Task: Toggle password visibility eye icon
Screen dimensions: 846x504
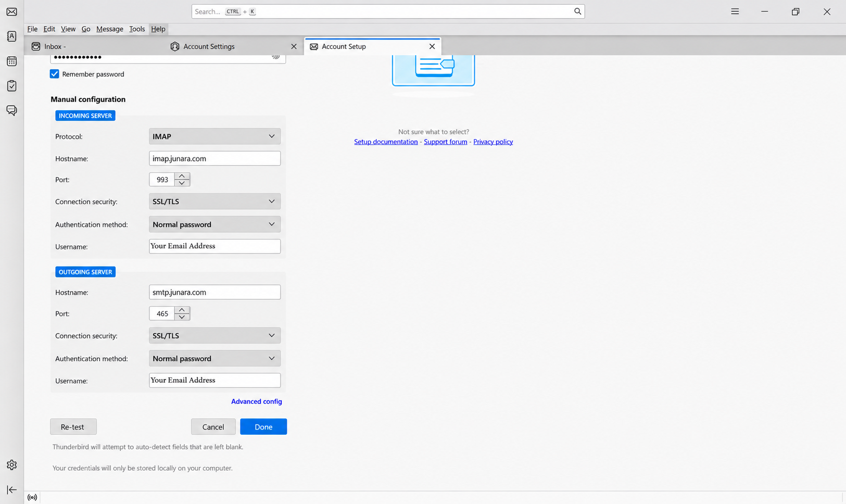Action: (276, 57)
